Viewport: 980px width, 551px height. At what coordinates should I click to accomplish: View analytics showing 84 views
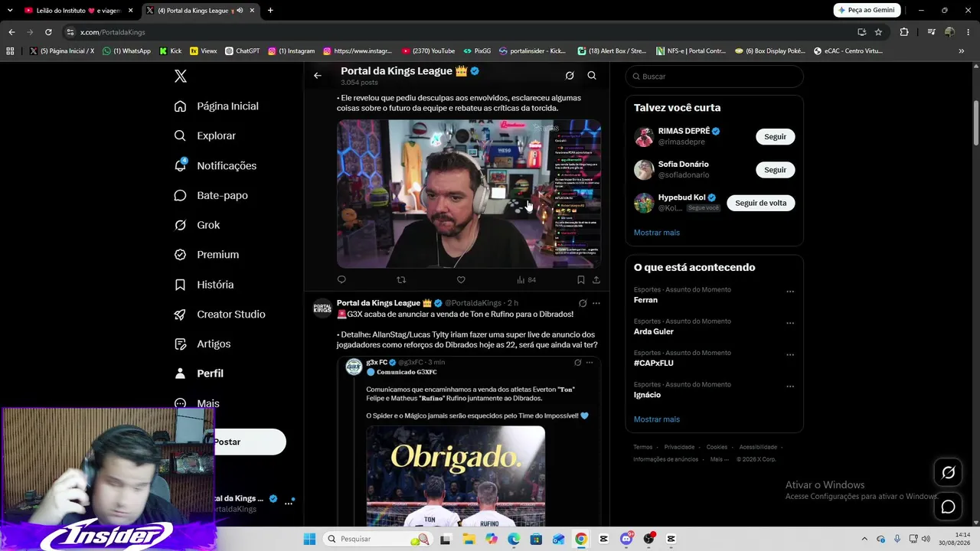(x=526, y=280)
